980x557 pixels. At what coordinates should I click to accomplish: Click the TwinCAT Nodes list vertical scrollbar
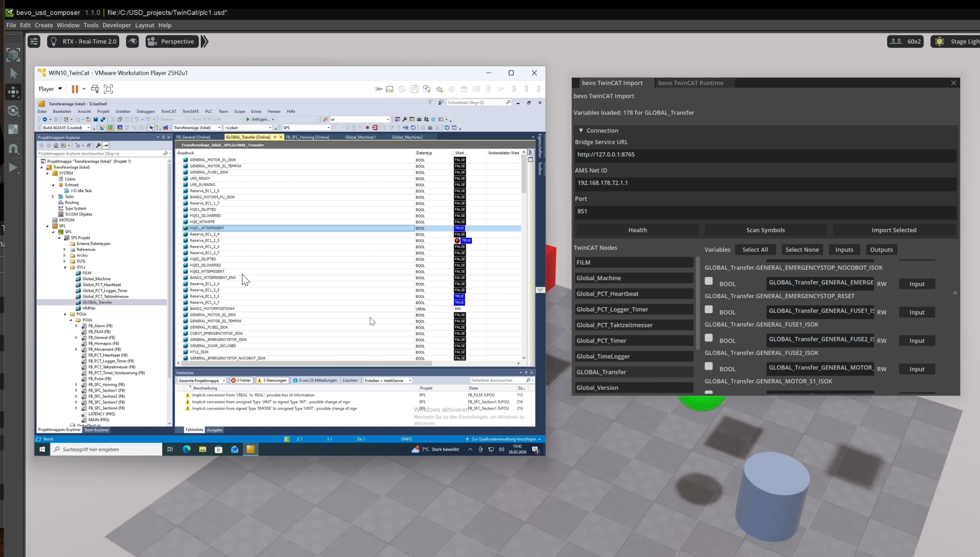698,303
